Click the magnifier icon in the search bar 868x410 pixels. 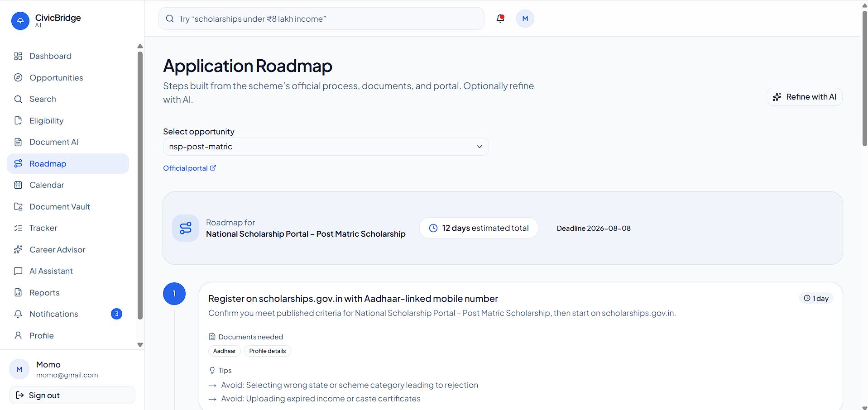(x=170, y=19)
